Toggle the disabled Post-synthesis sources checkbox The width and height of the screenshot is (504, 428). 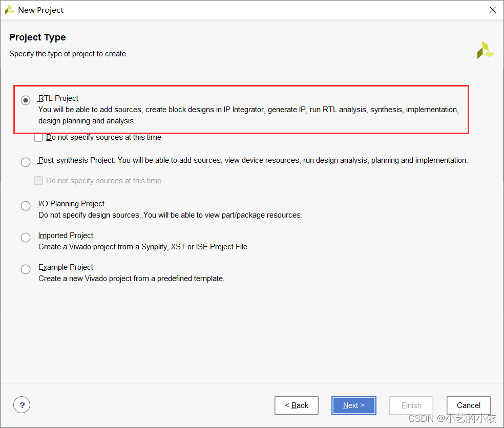[38, 181]
